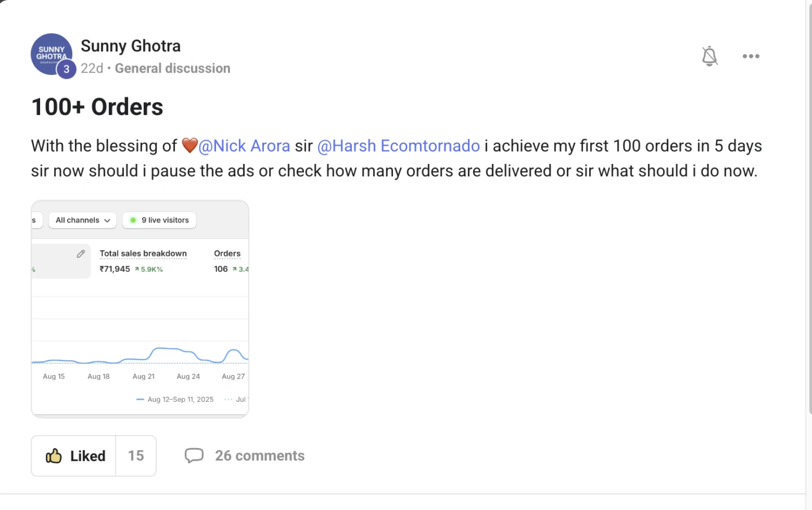Click the Orders metric heading in image
812x510 pixels.
pyautogui.click(x=227, y=254)
